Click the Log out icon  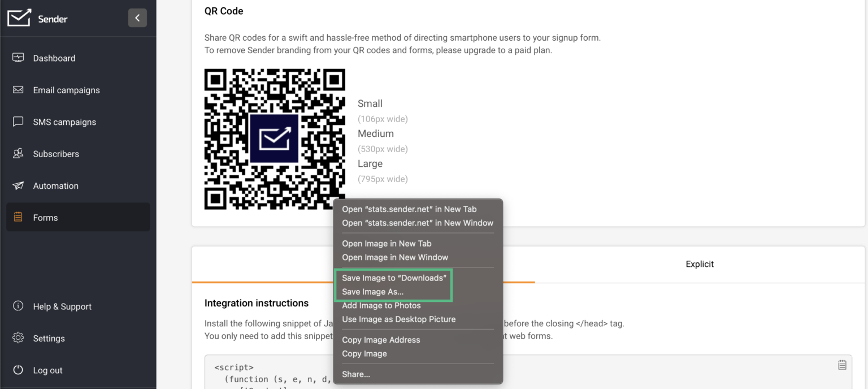click(18, 370)
